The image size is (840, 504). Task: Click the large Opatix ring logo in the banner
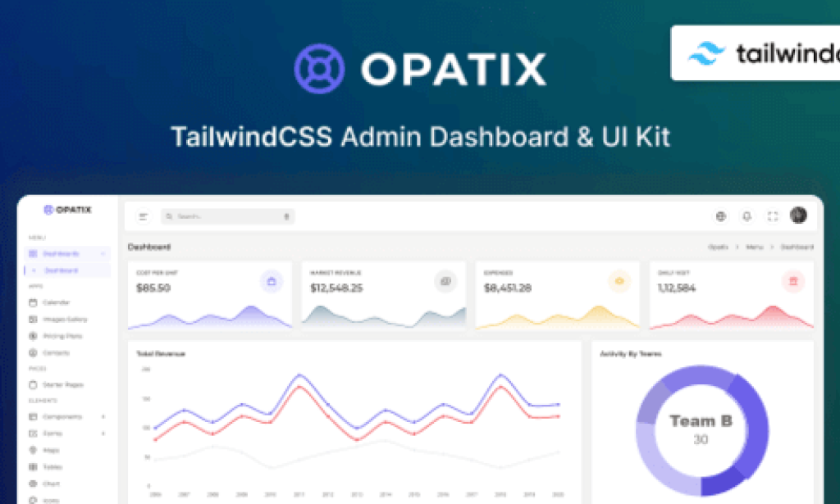pos(319,69)
